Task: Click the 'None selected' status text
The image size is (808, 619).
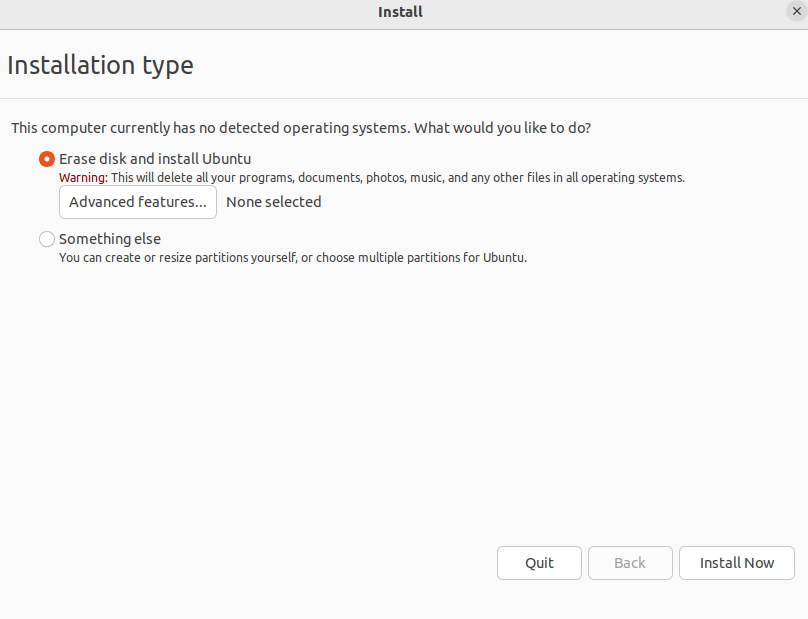Action: tap(274, 202)
